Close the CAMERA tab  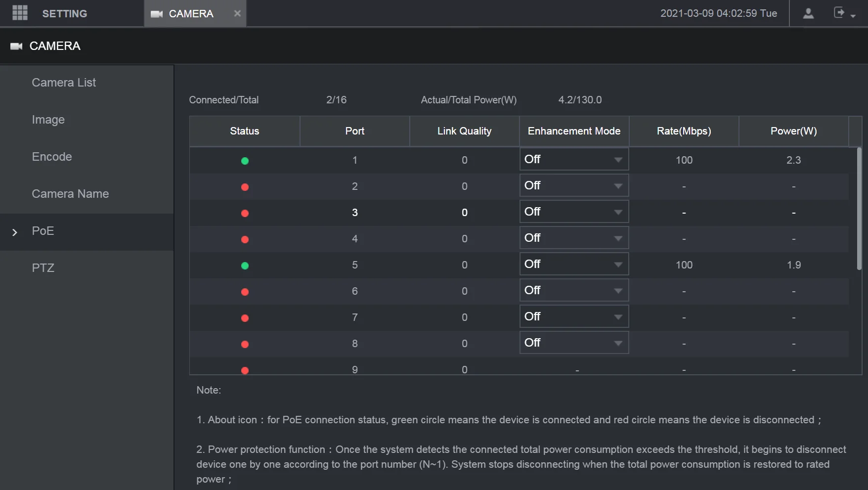tap(237, 13)
